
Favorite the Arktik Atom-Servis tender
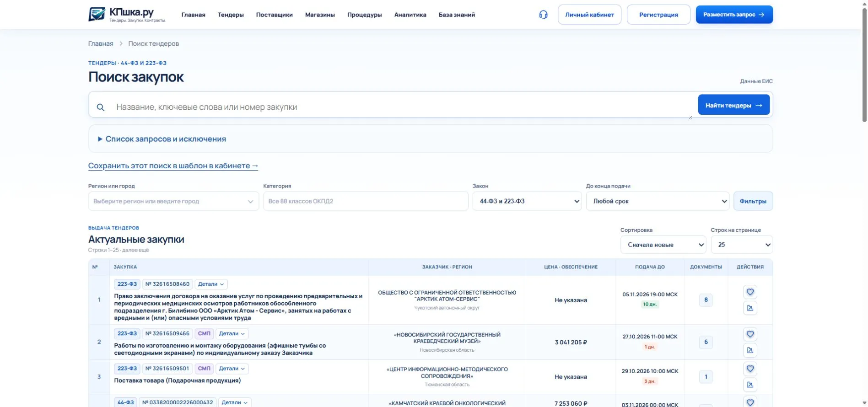point(750,292)
